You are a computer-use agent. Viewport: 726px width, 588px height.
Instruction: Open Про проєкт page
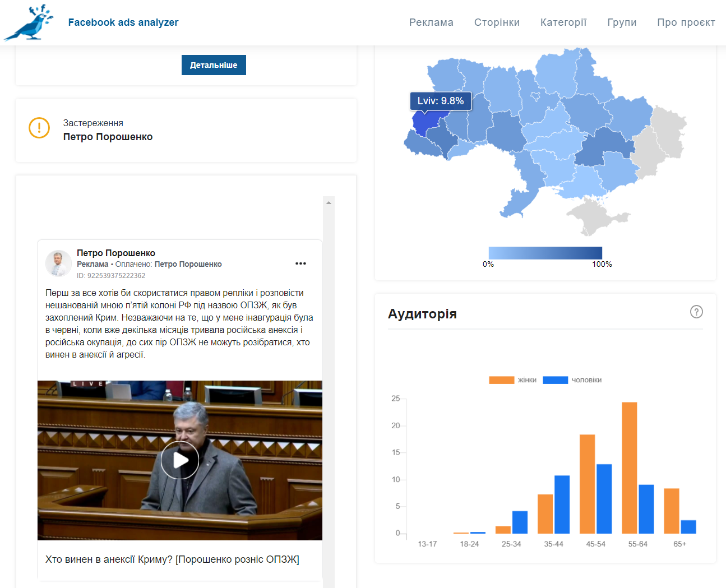click(686, 22)
